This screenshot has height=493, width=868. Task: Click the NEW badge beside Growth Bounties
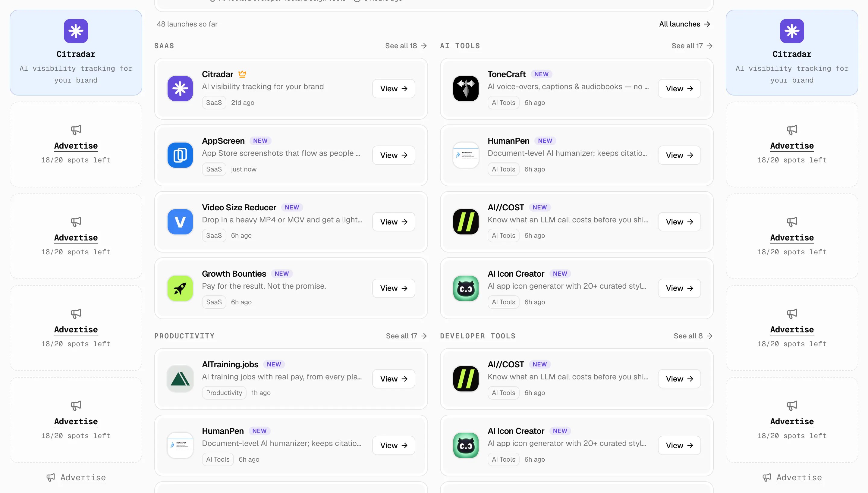282,274
